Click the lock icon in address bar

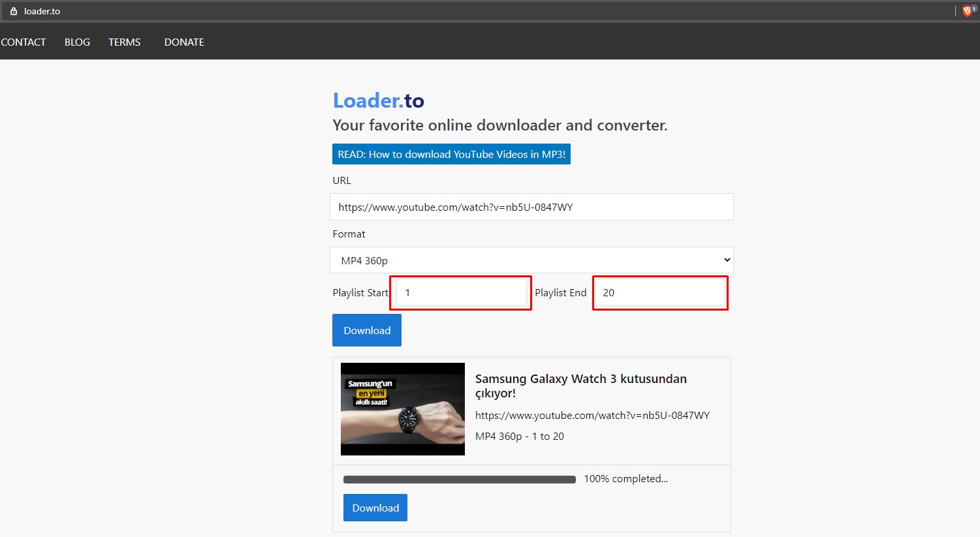point(13,11)
